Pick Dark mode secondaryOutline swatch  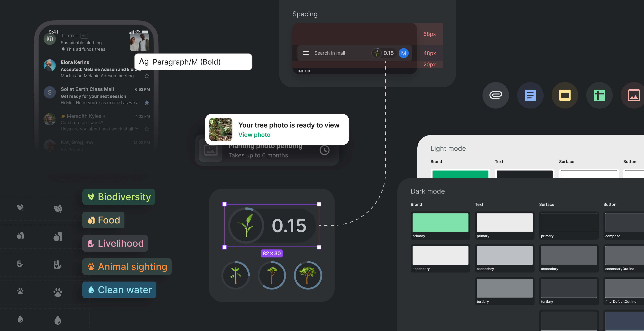[x=625, y=255]
